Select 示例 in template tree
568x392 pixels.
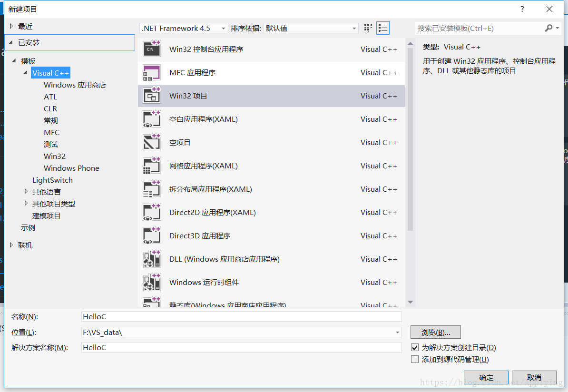point(28,227)
